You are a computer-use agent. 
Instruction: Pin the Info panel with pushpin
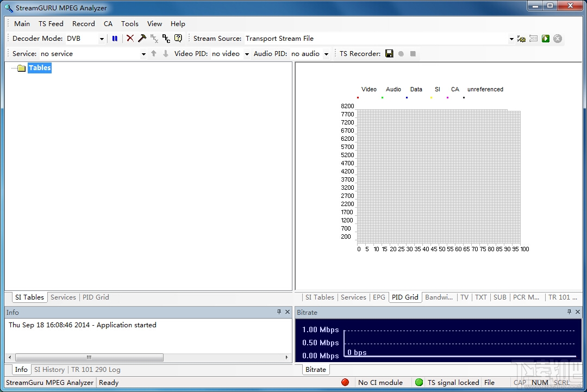279,312
